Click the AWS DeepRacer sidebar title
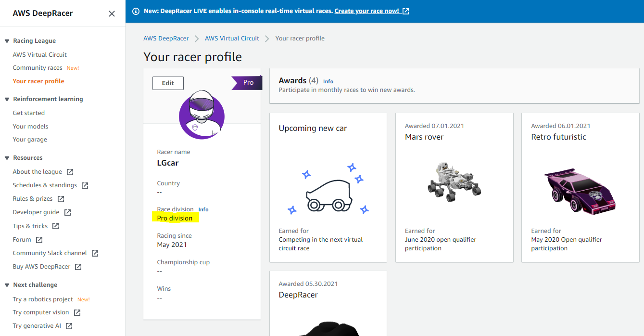 (x=43, y=13)
